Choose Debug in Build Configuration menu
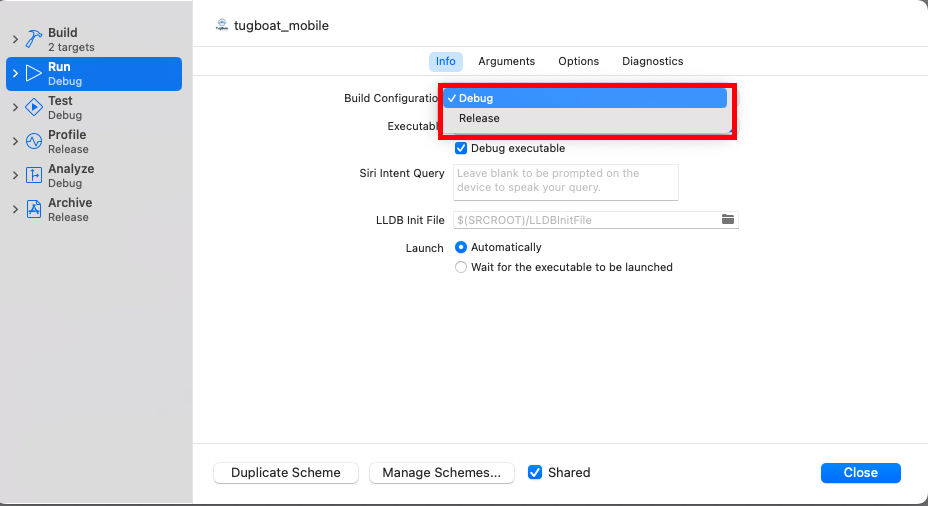 [x=585, y=98]
